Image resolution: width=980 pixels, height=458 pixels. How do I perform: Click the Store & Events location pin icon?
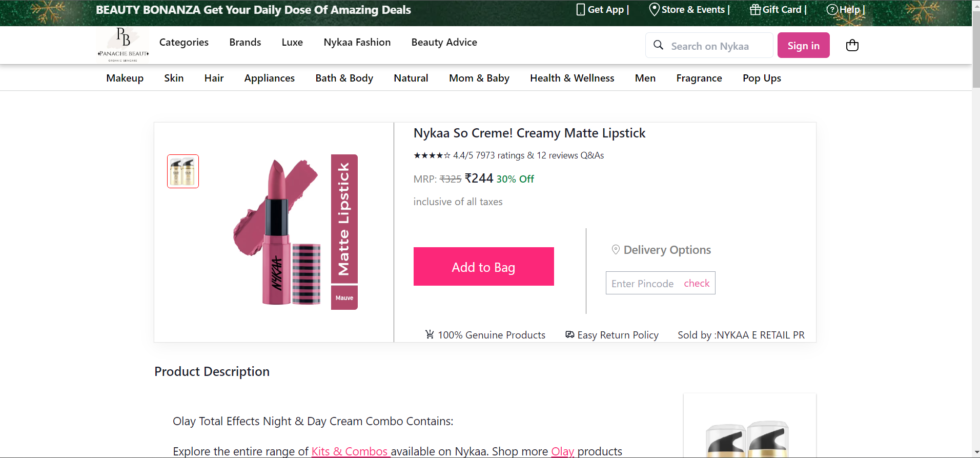(654, 9)
